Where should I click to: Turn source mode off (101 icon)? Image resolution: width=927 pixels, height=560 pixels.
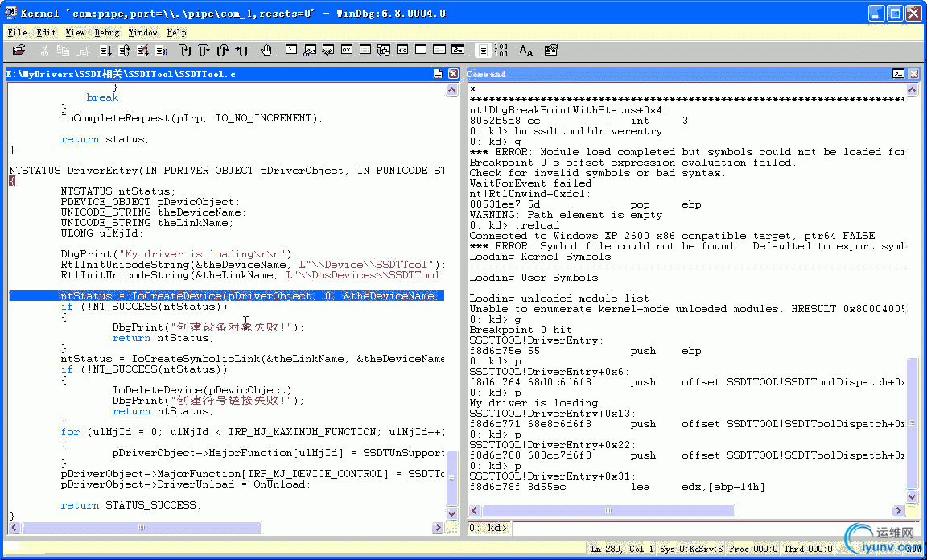tap(501, 50)
